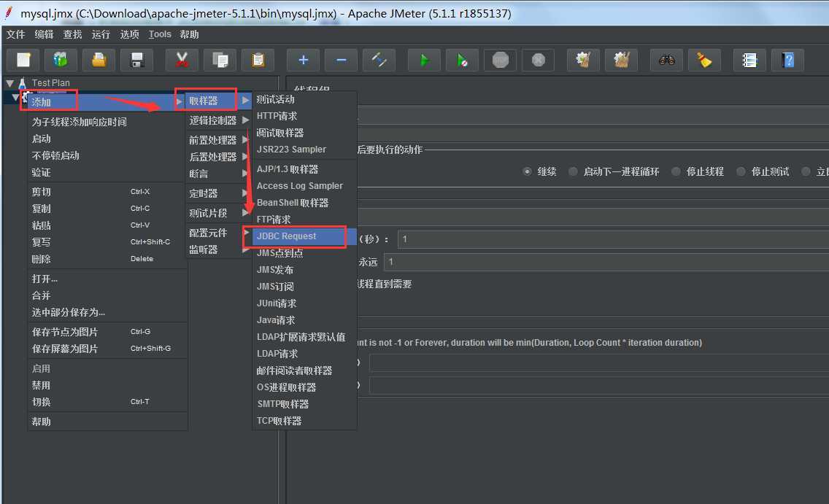The width and height of the screenshot is (829, 504).
Task: Open the 编辑 menu
Action: point(44,34)
